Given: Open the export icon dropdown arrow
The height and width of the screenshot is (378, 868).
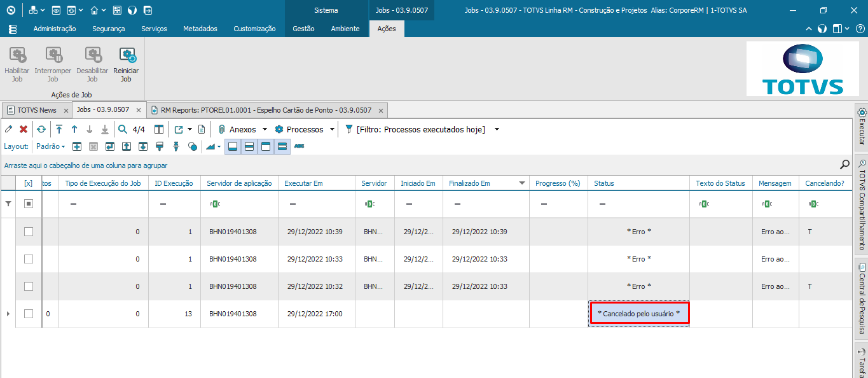Looking at the screenshot, I should (x=189, y=129).
